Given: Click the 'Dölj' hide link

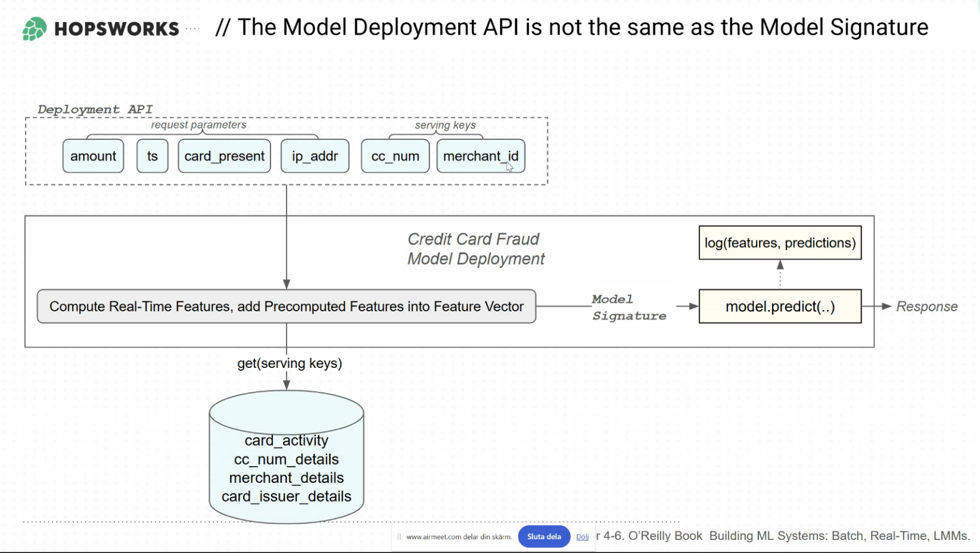Looking at the screenshot, I should click(582, 537).
